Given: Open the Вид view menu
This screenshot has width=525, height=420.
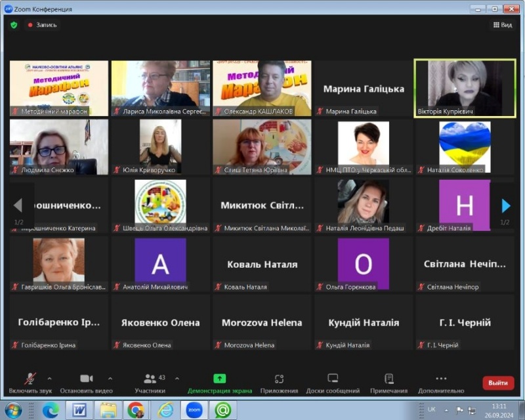Looking at the screenshot, I should (502, 25).
